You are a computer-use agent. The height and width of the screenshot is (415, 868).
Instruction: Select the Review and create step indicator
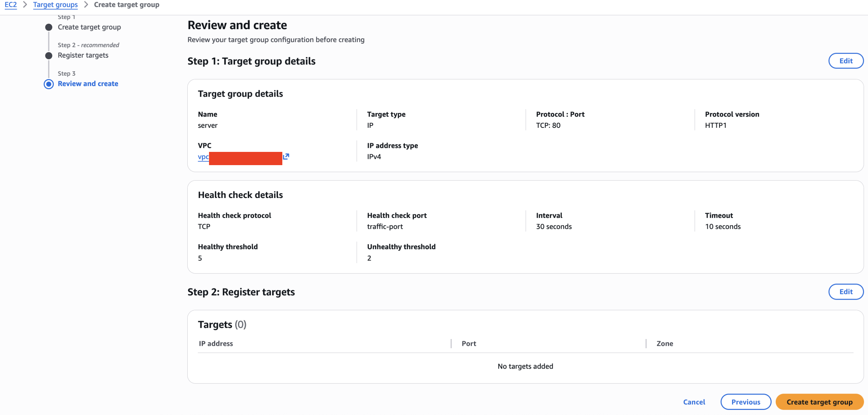[x=49, y=84]
